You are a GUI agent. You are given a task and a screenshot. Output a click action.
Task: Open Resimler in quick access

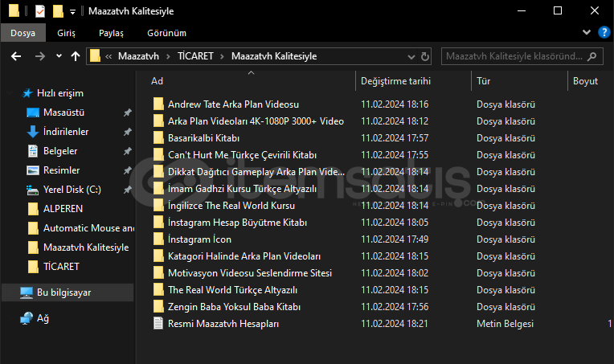61,170
